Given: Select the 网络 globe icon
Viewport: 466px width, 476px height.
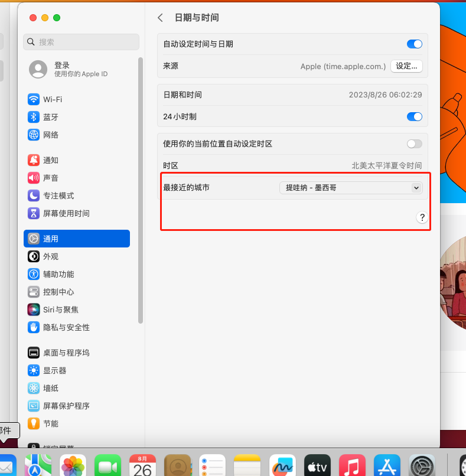Looking at the screenshot, I should click(34, 135).
